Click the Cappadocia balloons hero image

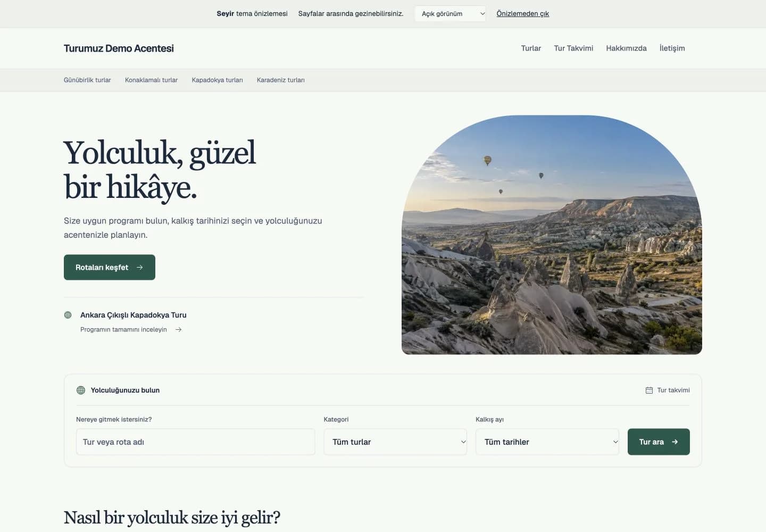552,235
